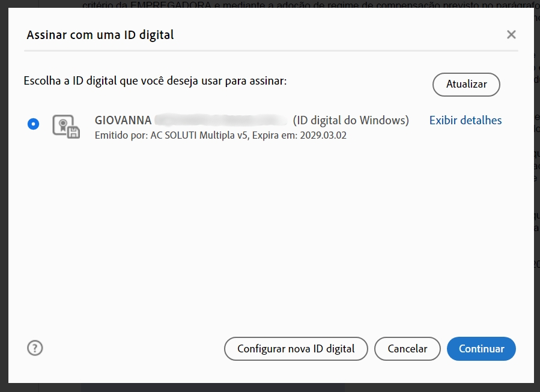Cancel the signing with Cancelar
Image resolution: width=540 pixels, height=392 pixels.
coord(407,348)
